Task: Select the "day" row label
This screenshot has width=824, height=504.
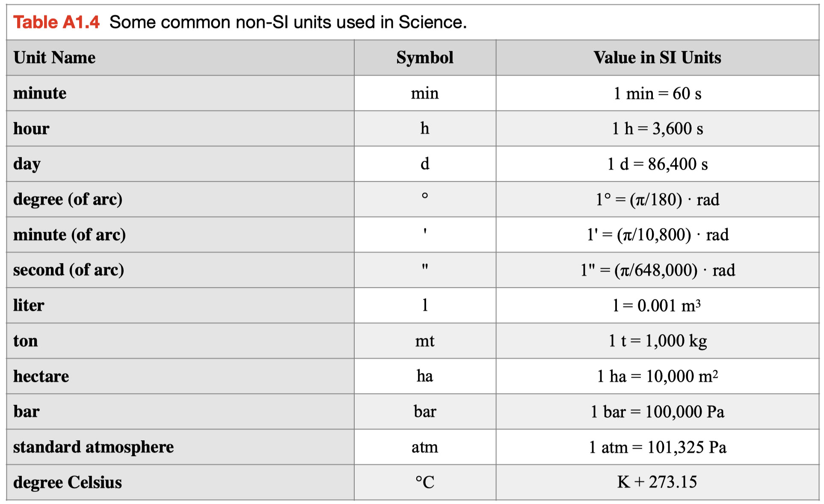Action: (27, 164)
